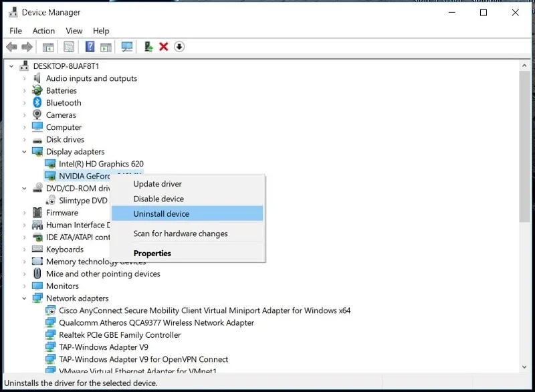Click the action pane toolbar icon
This screenshot has width=535, height=392.
pyautogui.click(x=106, y=47)
